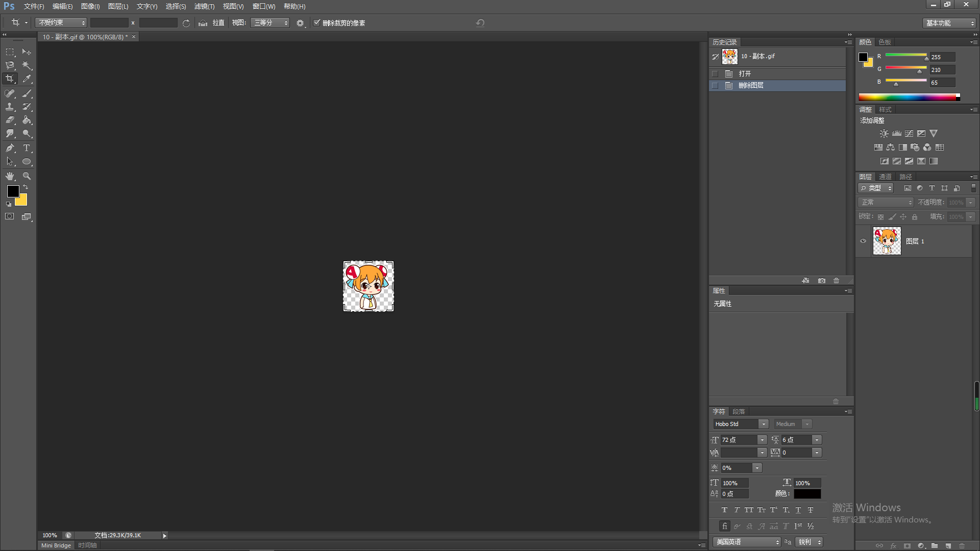Click the crop settings gear icon
This screenshot has width=980, height=551.
(x=300, y=23)
